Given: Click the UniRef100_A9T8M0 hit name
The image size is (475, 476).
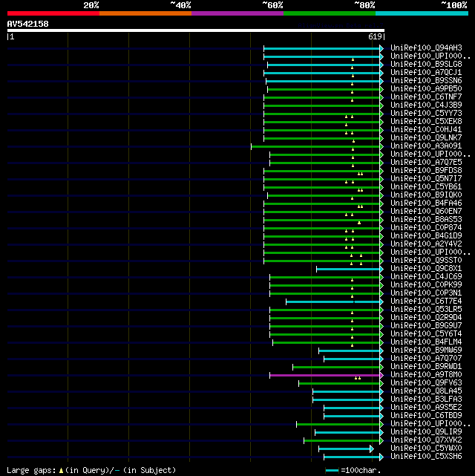Looking at the screenshot, I should click(x=426, y=375).
